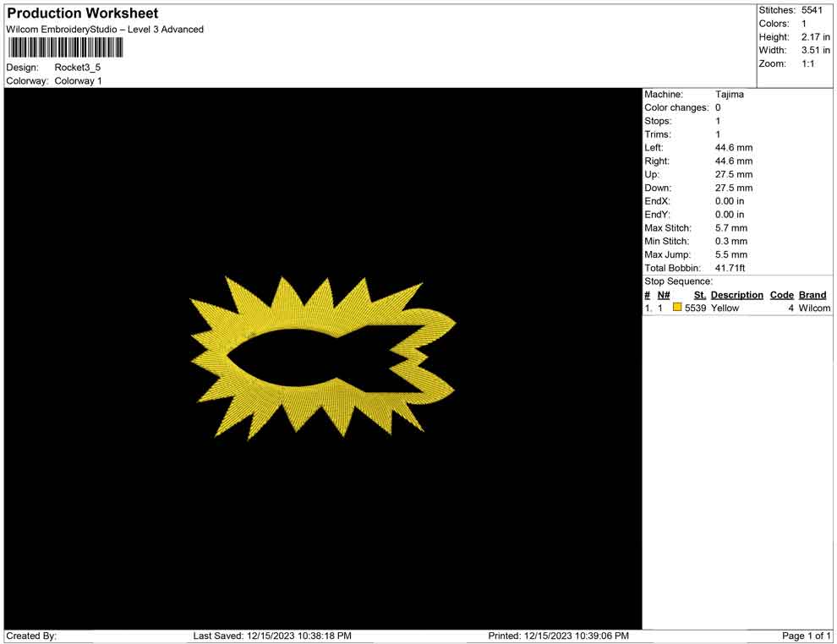
Task: Click the Code column header
Action: [781, 295]
